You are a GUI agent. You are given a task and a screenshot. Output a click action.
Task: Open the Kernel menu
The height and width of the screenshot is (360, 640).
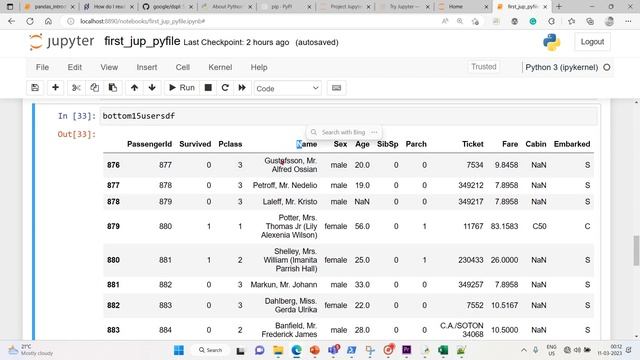click(220, 67)
